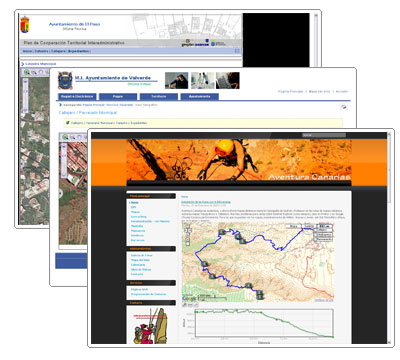Click the search field in the Aventura Canarias top bar
Image resolution: width=400 pixels, height=360 pixels.
(323, 135)
